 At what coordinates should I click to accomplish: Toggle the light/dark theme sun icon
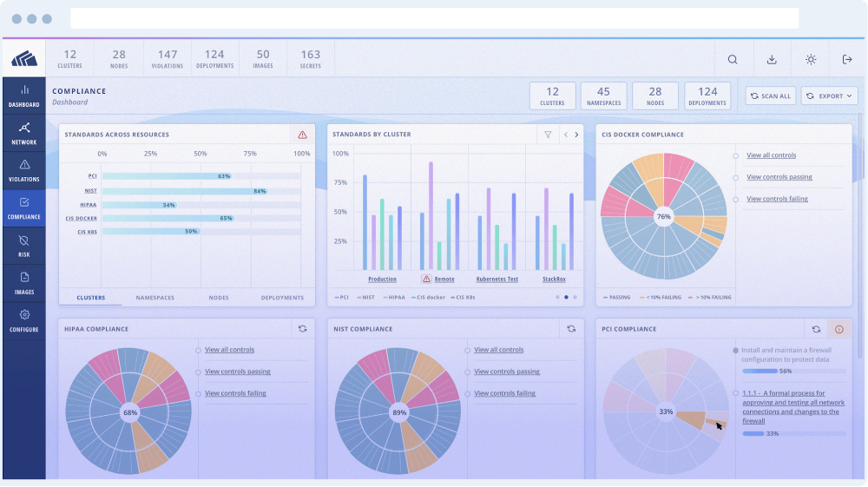tap(810, 60)
